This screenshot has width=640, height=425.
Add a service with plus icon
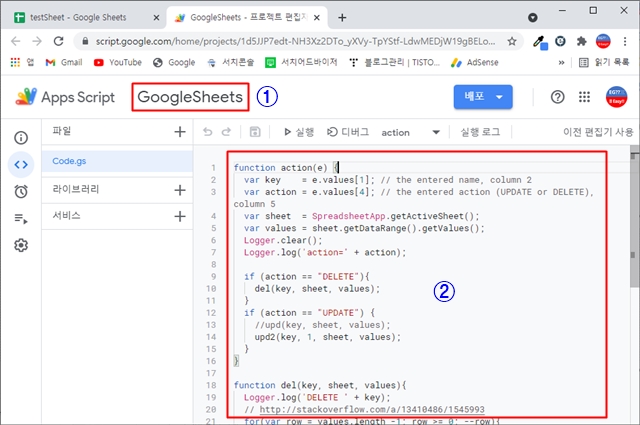[x=180, y=216]
